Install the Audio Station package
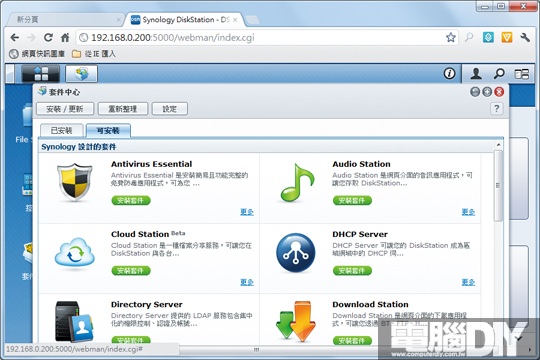This screenshot has height=360, width=540. tap(352, 200)
